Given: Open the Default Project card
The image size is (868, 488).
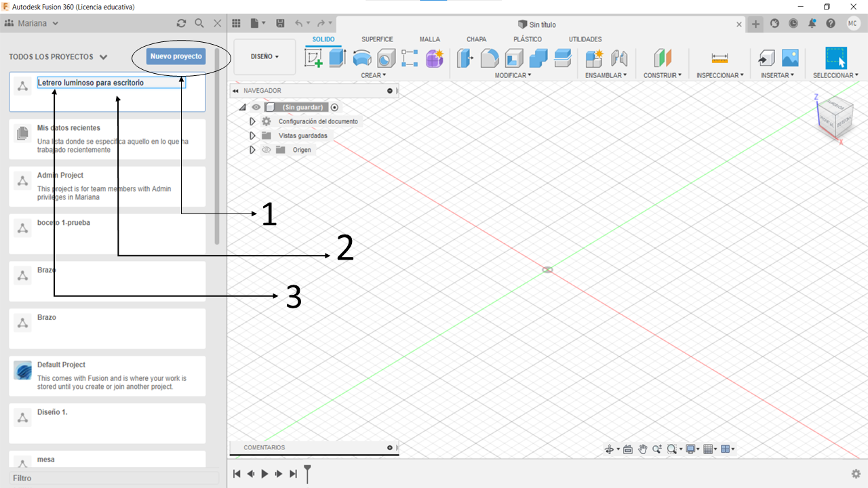Looking at the screenshot, I should [x=107, y=376].
